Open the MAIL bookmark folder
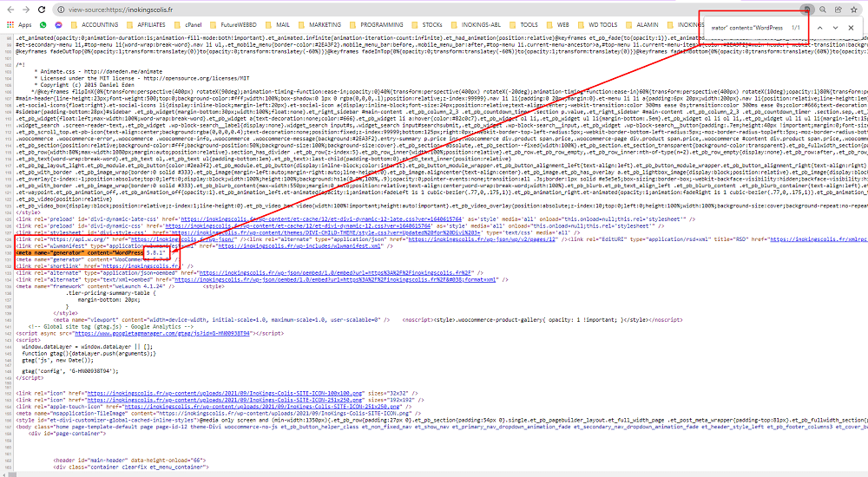 (x=278, y=25)
